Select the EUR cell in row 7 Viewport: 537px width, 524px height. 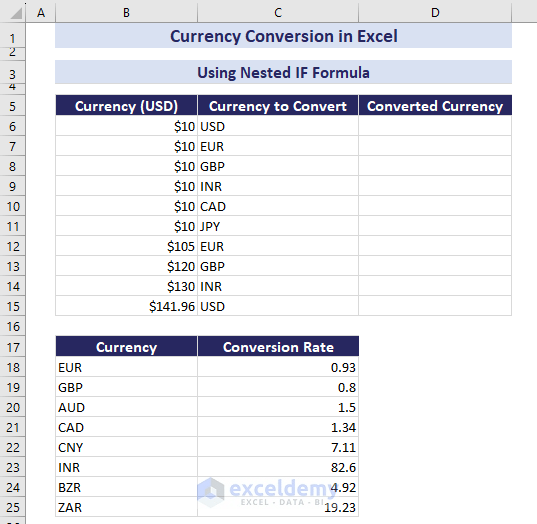pos(278,146)
